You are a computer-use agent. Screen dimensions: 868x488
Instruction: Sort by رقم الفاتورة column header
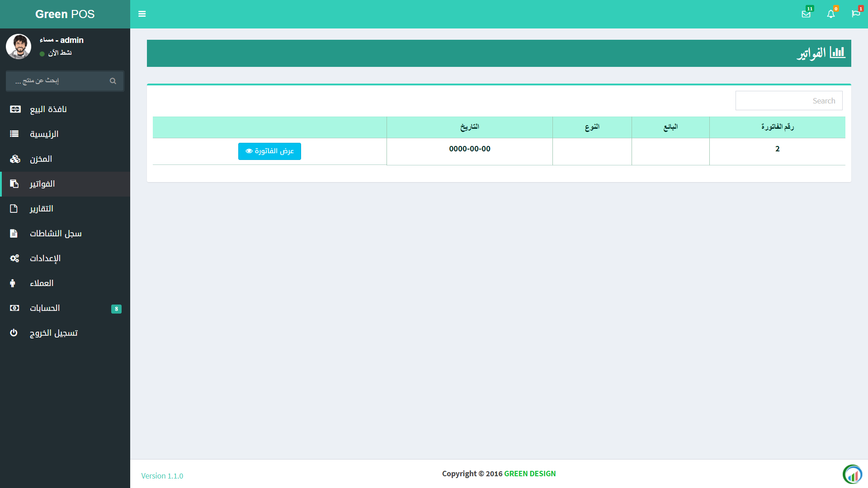point(777,127)
